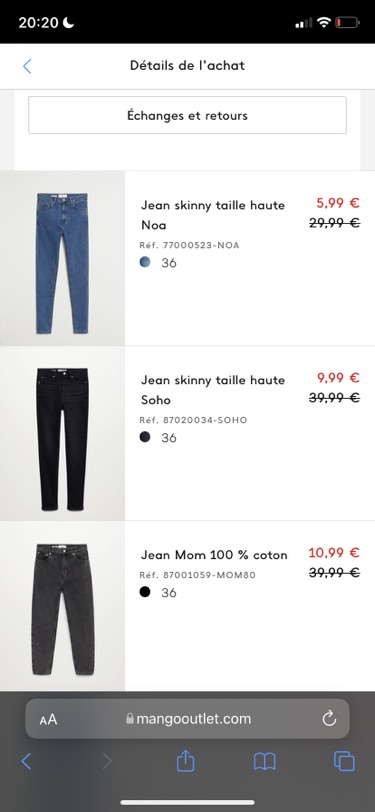
Task: Open Jean skinny taille haute Soho title
Action: (213, 390)
